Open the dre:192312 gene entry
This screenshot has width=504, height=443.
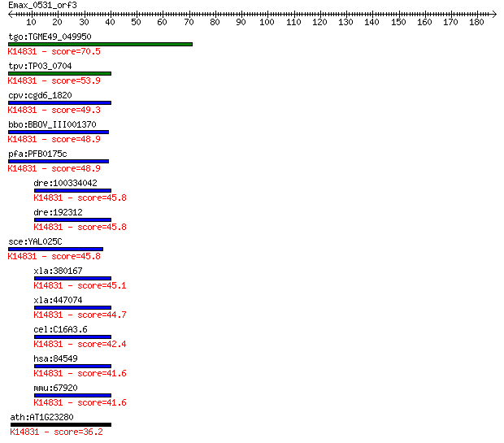(x=58, y=212)
